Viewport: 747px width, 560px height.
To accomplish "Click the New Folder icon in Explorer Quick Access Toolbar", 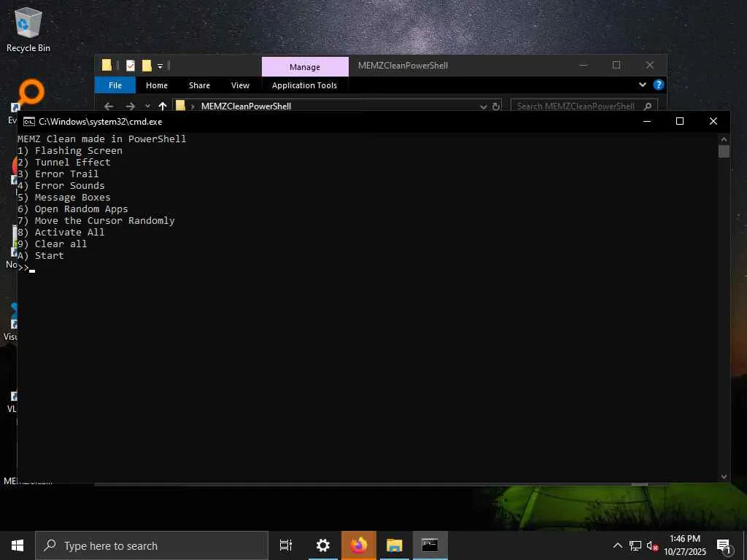I will [x=147, y=65].
